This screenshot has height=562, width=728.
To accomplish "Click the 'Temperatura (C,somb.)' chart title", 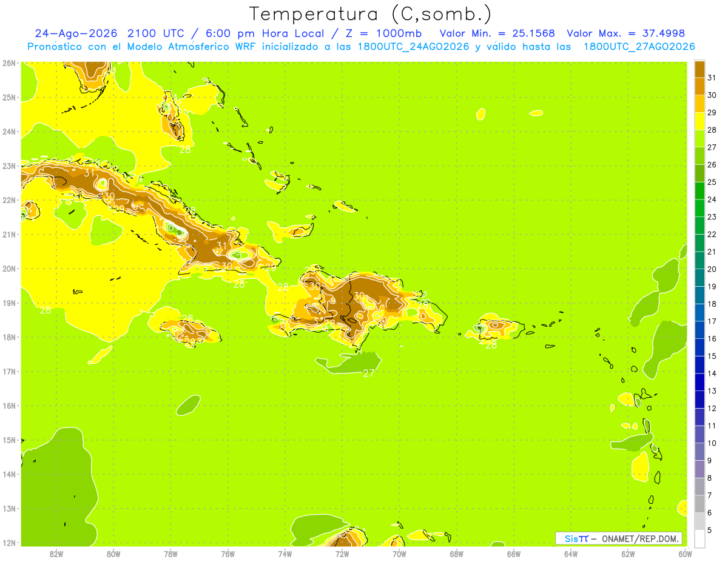I will [370, 14].
